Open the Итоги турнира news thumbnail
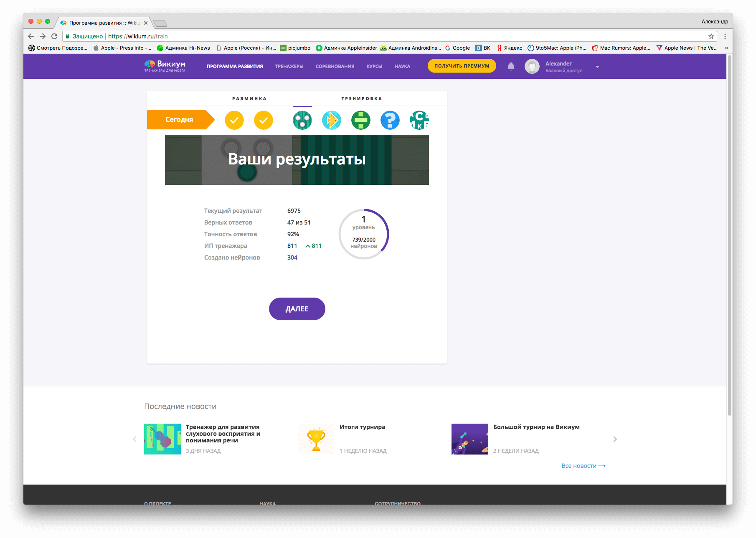This screenshot has height=538, width=756. click(x=316, y=439)
